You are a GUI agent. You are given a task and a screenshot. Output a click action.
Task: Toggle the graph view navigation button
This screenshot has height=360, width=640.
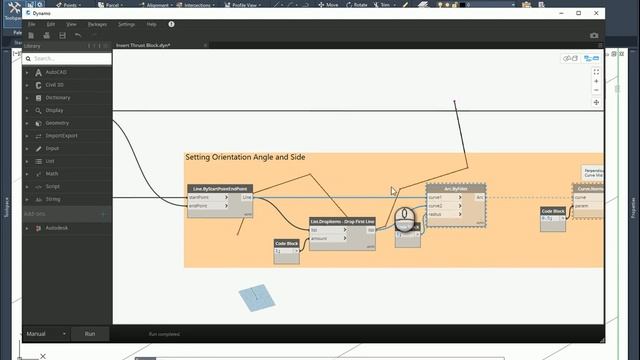(591, 59)
